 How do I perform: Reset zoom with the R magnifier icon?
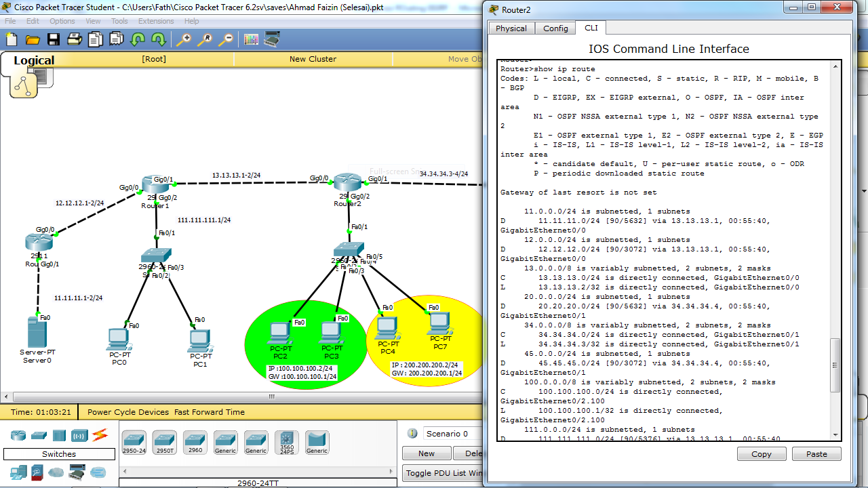pos(204,39)
